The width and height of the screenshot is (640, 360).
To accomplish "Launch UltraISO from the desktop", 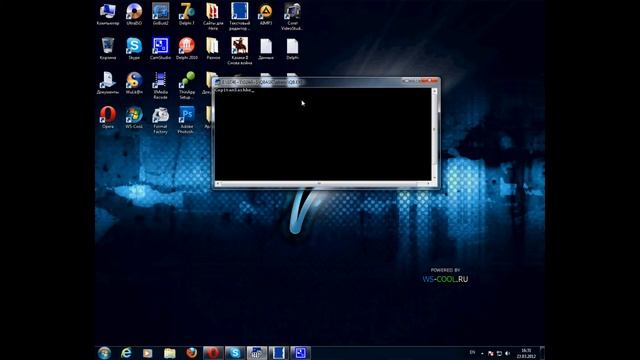I will click(134, 14).
